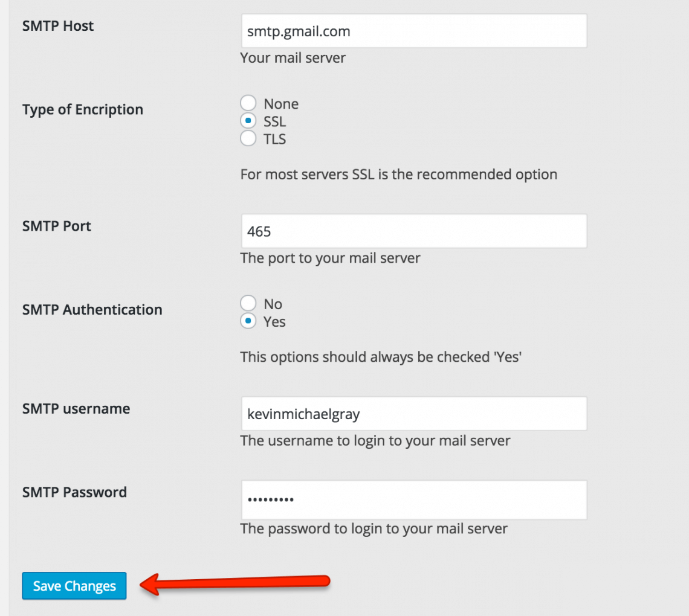Set SMTP Authentication to No
The height and width of the screenshot is (616, 689).
(248, 303)
